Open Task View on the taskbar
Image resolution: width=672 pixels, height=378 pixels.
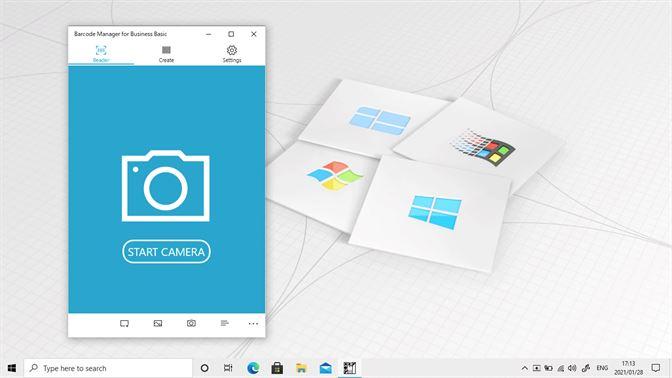coord(228,368)
